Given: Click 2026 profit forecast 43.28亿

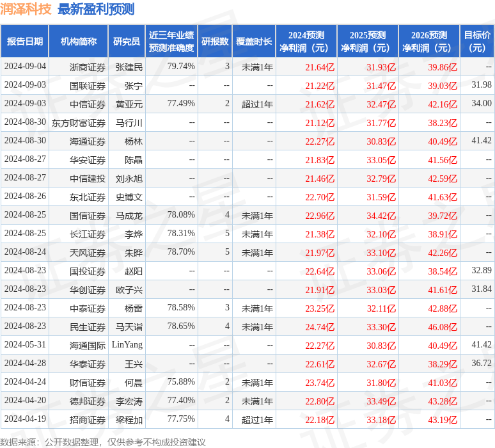Looking at the screenshot, I should [x=443, y=401].
